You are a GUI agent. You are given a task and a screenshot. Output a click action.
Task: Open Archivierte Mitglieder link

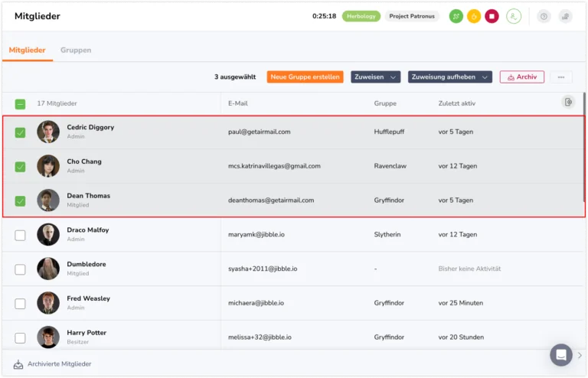pyautogui.click(x=59, y=363)
